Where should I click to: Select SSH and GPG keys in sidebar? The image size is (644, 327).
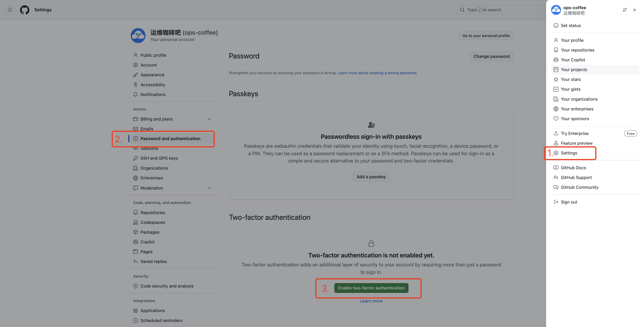159,158
